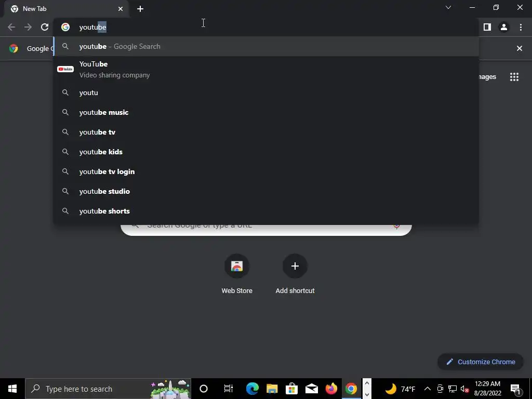Click the browser forward arrow

click(x=28, y=27)
